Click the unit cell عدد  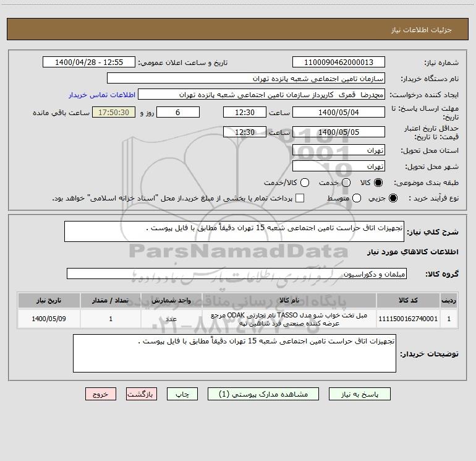(171, 319)
